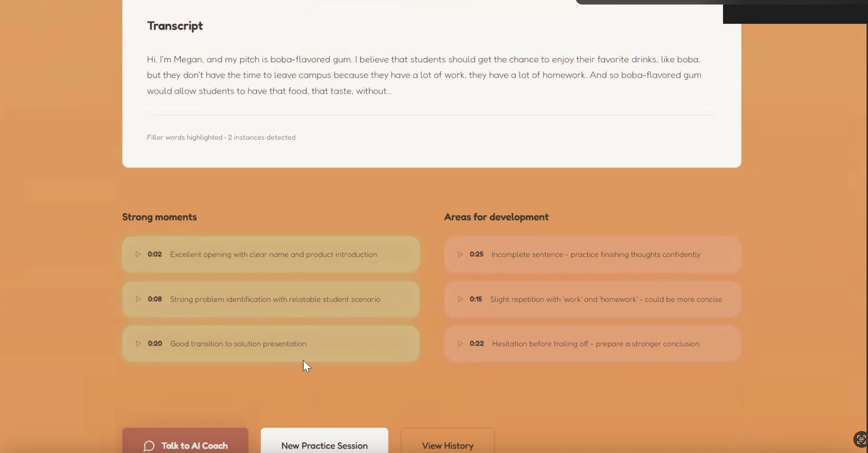Click 'Filler words highlighted' note

[221, 137]
